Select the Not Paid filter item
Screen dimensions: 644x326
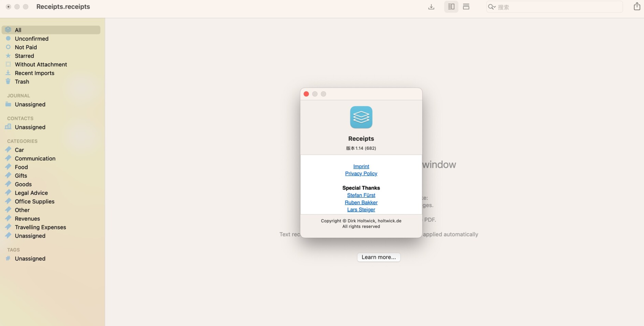click(x=26, y=47)
